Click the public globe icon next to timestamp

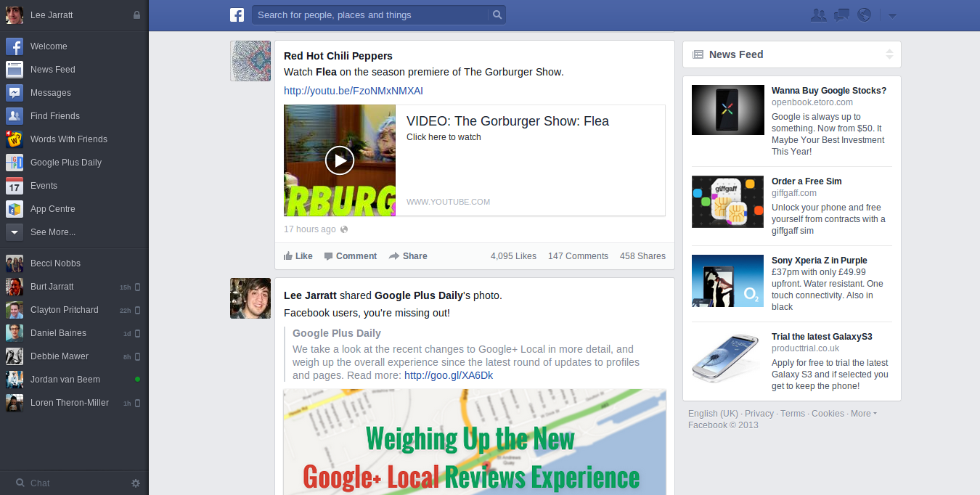pyautogui.click(x=344, y=229)
